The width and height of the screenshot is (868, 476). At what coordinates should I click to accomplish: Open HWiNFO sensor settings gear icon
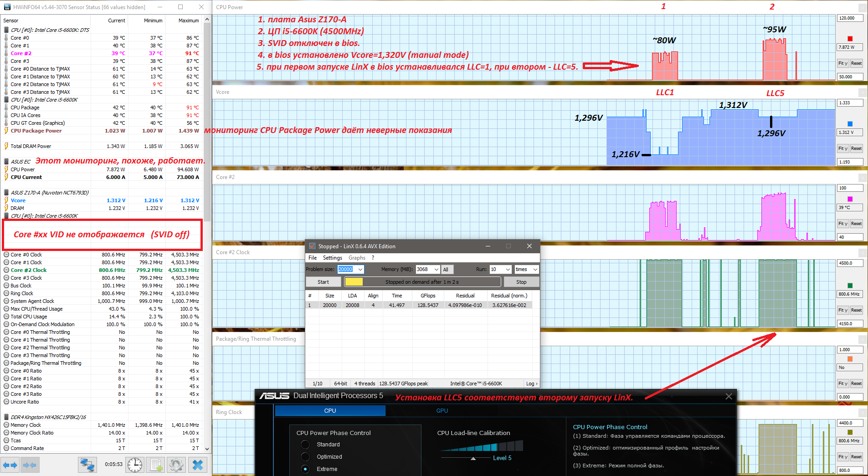176,465
